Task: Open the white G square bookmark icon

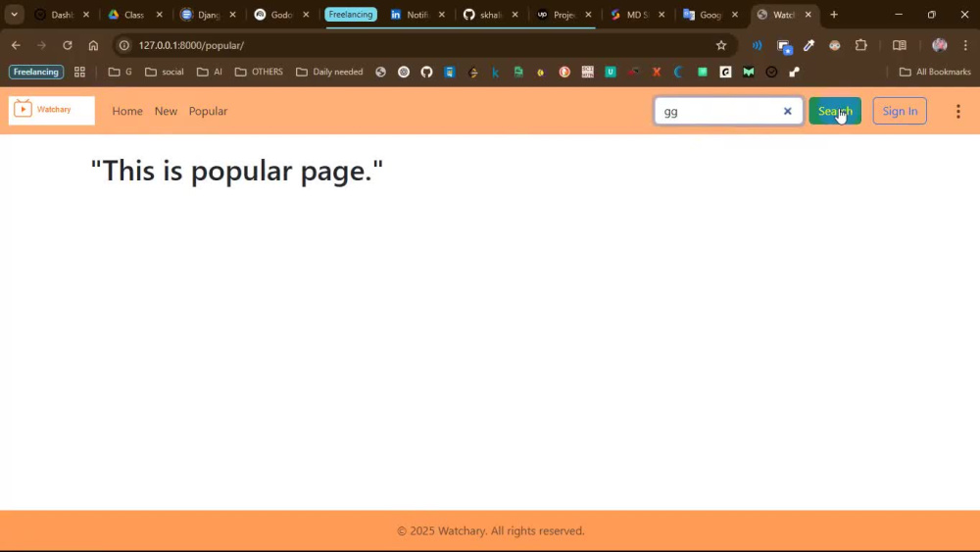Action: tap(725, 72)
